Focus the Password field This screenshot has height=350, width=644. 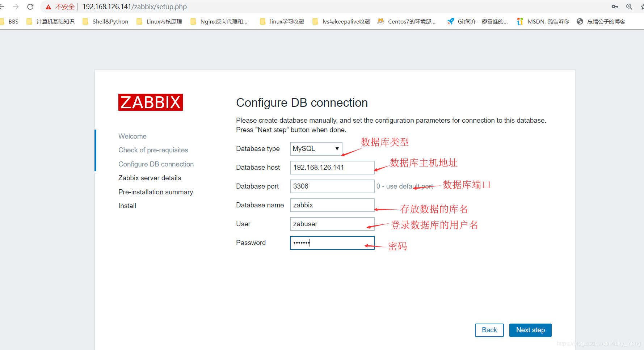tap(332, 243)
